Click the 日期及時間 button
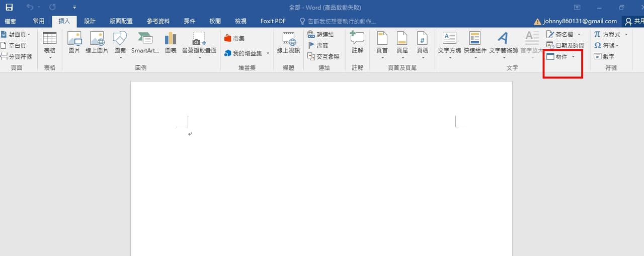The height and width of the screenshot is (256, 644). 565,46
